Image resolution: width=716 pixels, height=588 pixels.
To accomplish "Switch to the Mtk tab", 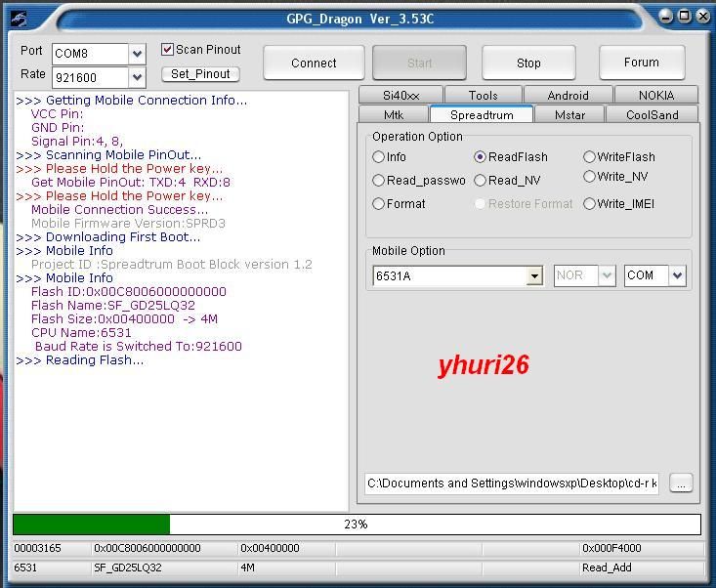I will pyautogui.click(x=393, y=115).
